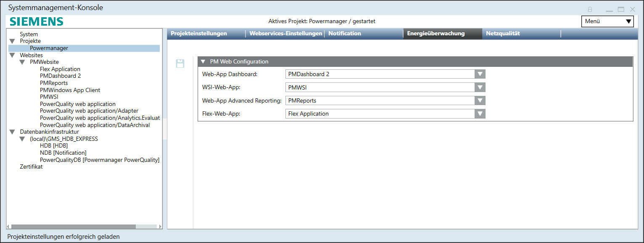Select the NDB [Notification] database entry
The height and width of the screenshot is (243, 644).
click(63, 153)
